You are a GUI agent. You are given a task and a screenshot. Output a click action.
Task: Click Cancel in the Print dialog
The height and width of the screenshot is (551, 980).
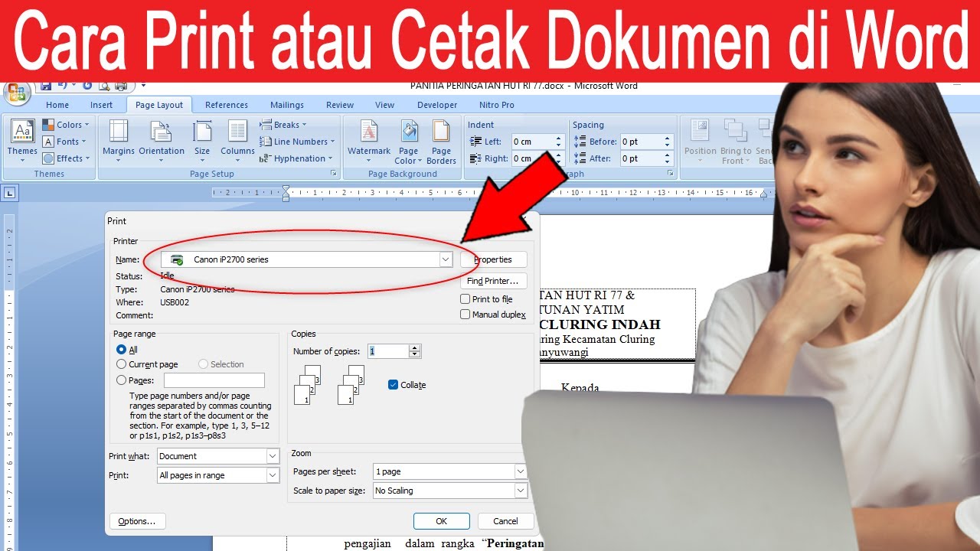click(505, 521)
